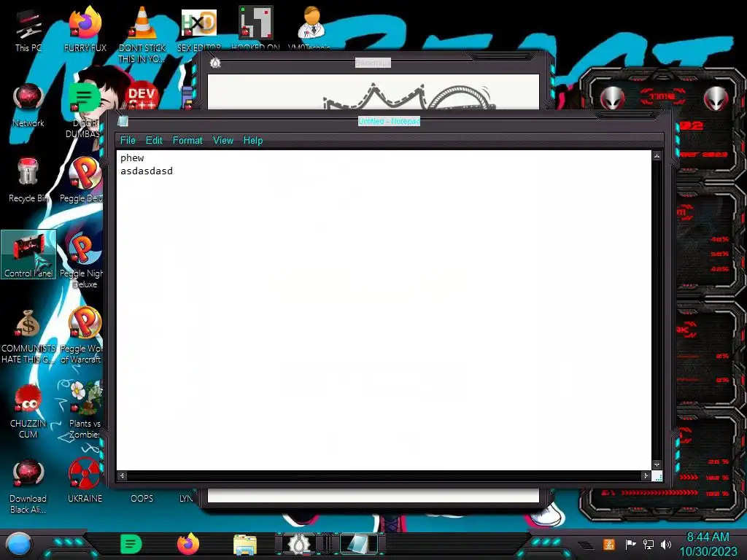Click the date 10/30/2023 on taskbar
The image size is (747, 560).
coord(708,551)
